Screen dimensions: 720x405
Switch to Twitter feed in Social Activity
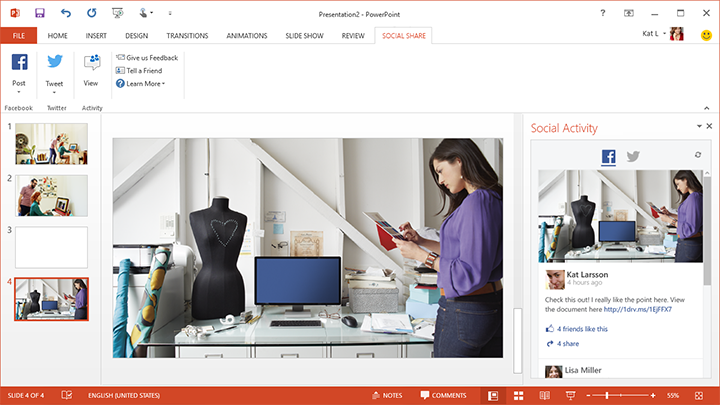coord(632,156)
